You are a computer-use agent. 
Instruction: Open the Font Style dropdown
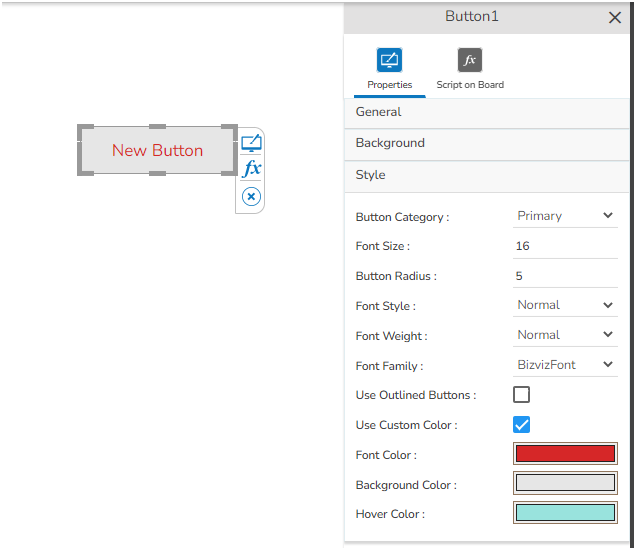(565, 305)
